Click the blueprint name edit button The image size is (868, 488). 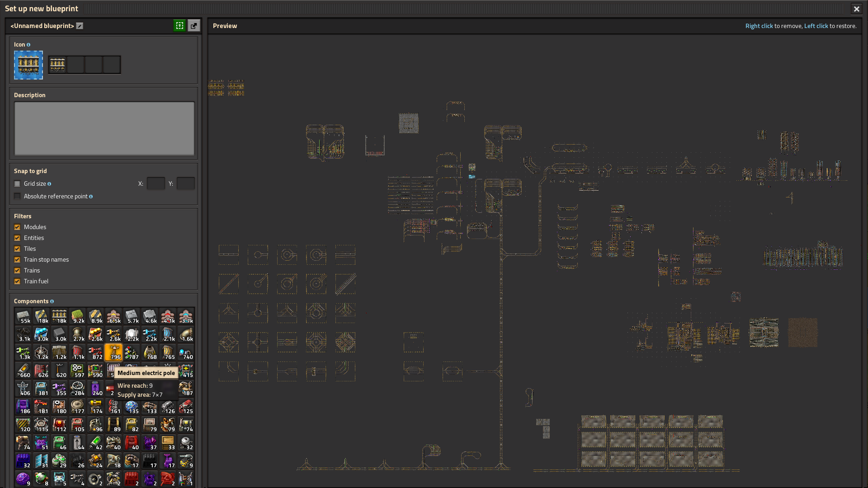(x=79, y=26)
